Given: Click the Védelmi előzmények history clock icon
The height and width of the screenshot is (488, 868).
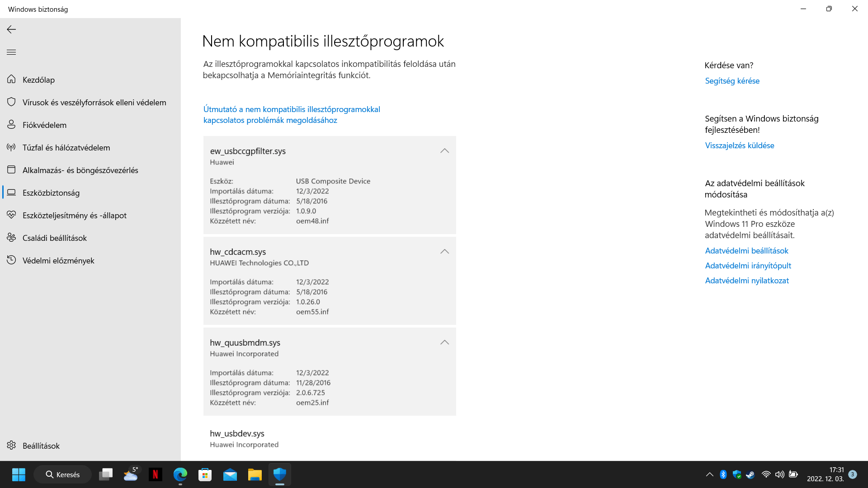Looking at the screenshot, I should (11, 260).
